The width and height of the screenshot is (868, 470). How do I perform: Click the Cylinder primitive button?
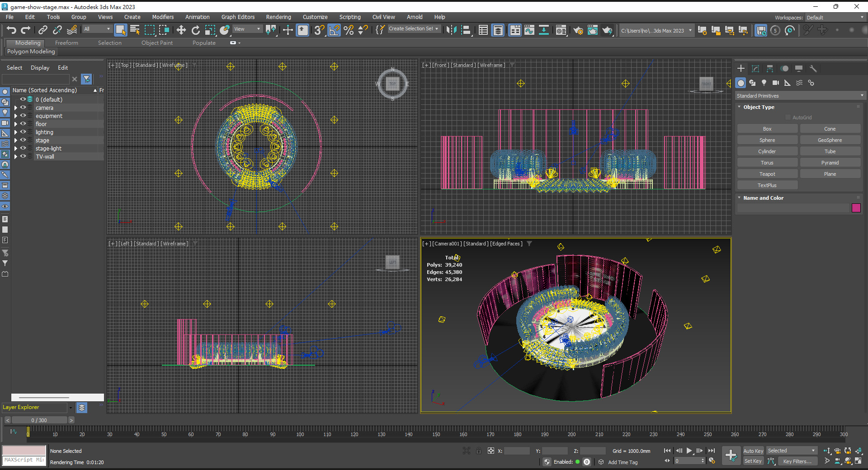coord(767,151)
